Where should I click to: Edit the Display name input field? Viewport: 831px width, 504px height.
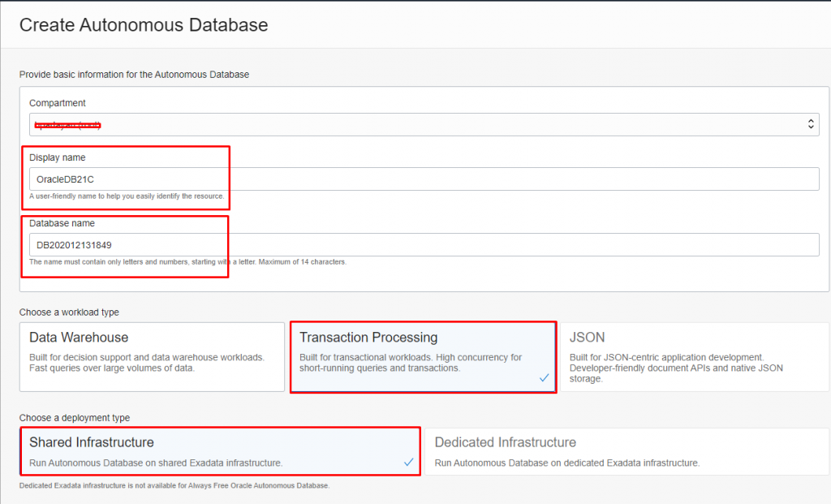click(424, 179)
